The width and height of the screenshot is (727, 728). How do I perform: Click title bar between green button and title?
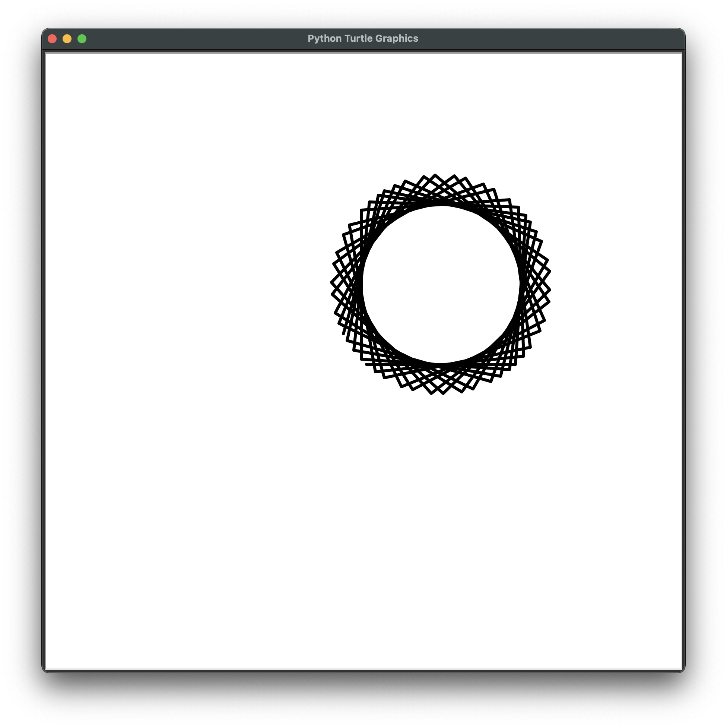click(x=196, y=39)
